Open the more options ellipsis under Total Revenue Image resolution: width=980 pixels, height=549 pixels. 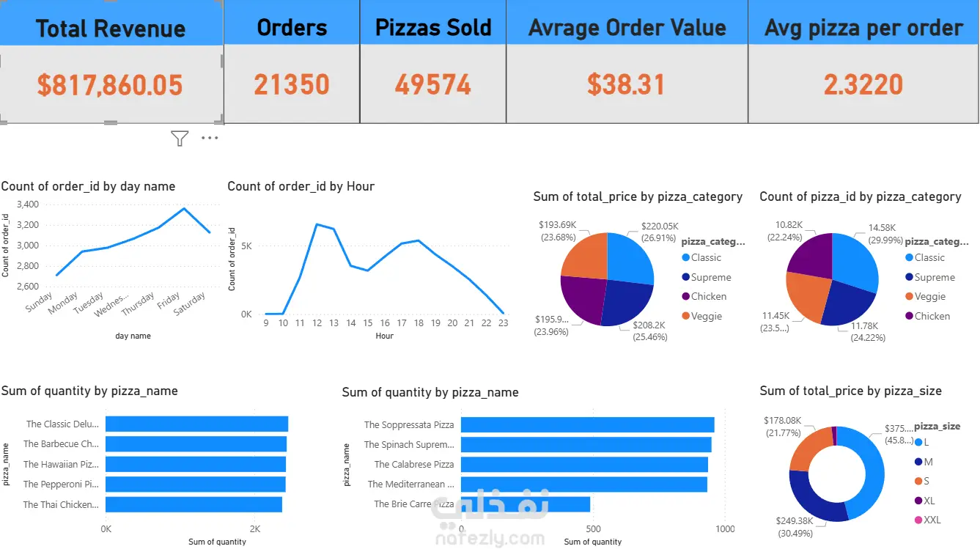pyautogui.click(x=210, y=138)
